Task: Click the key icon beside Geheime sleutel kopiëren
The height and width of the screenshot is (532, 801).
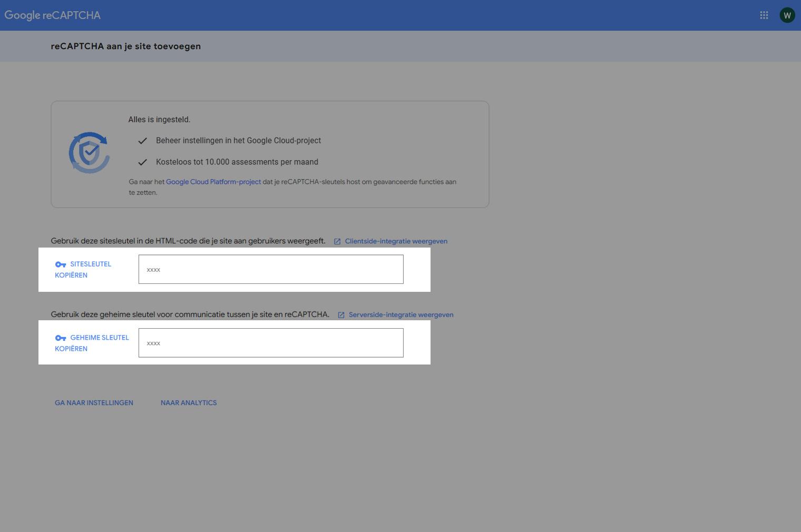Action: point(61,338)
